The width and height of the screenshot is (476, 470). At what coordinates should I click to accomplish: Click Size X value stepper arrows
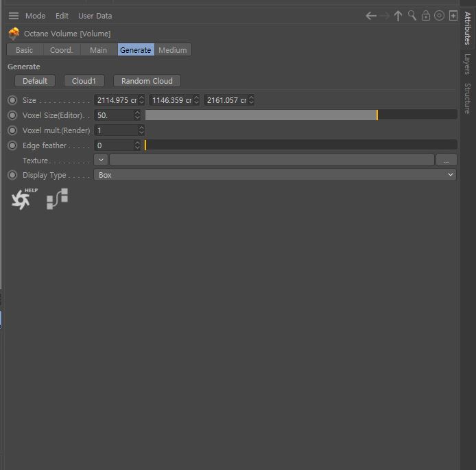(141, 100)
